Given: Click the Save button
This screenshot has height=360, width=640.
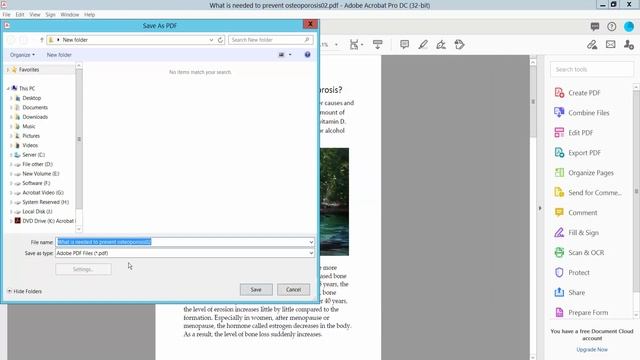Looking at the screenshot, I should click(x=256, y=289).
